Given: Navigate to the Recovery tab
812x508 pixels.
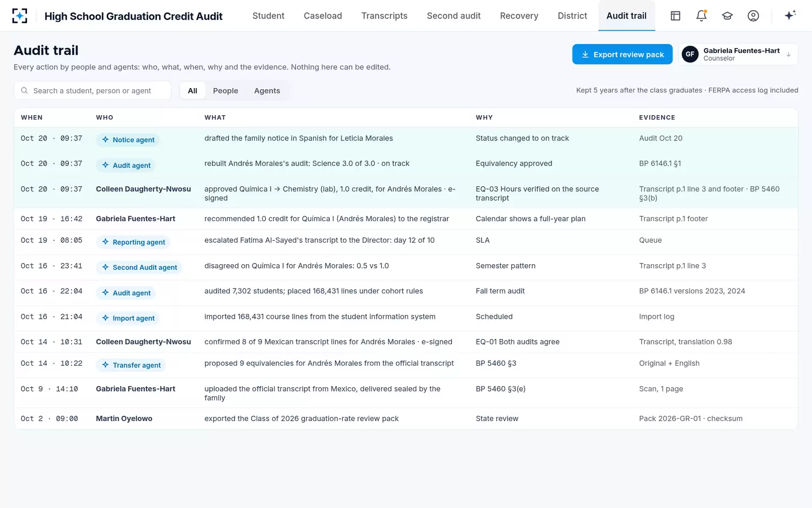Looking at the screenshot, I should click(x=519, y=16).
